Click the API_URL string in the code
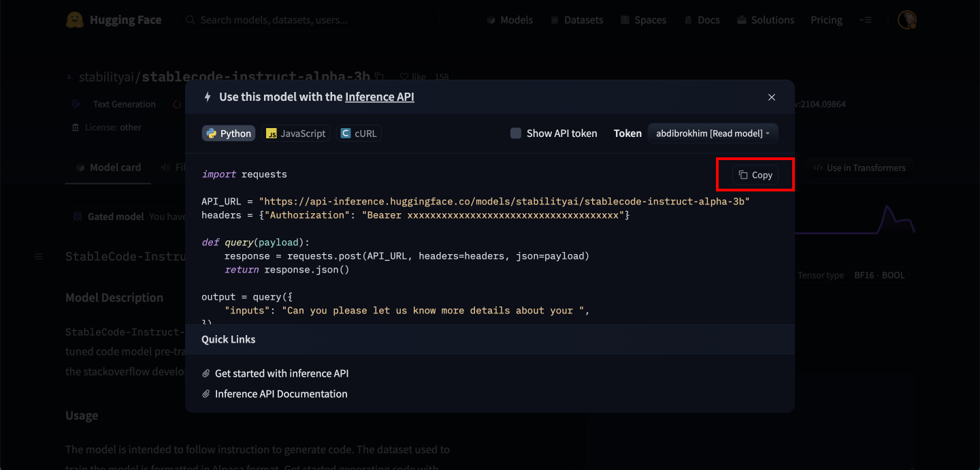The height and width of the screenshot is (470, 980). pos(504,202)
